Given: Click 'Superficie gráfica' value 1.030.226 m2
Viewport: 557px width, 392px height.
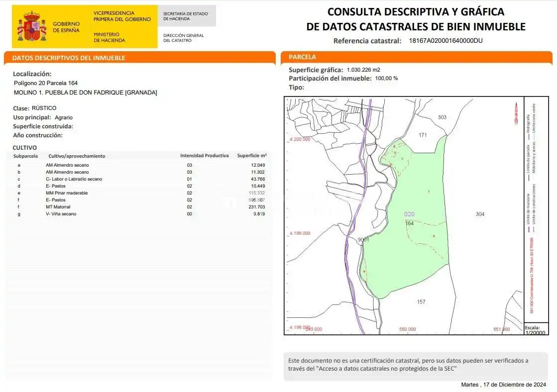Looking at the screenshot, I should [x=363, y=70].
